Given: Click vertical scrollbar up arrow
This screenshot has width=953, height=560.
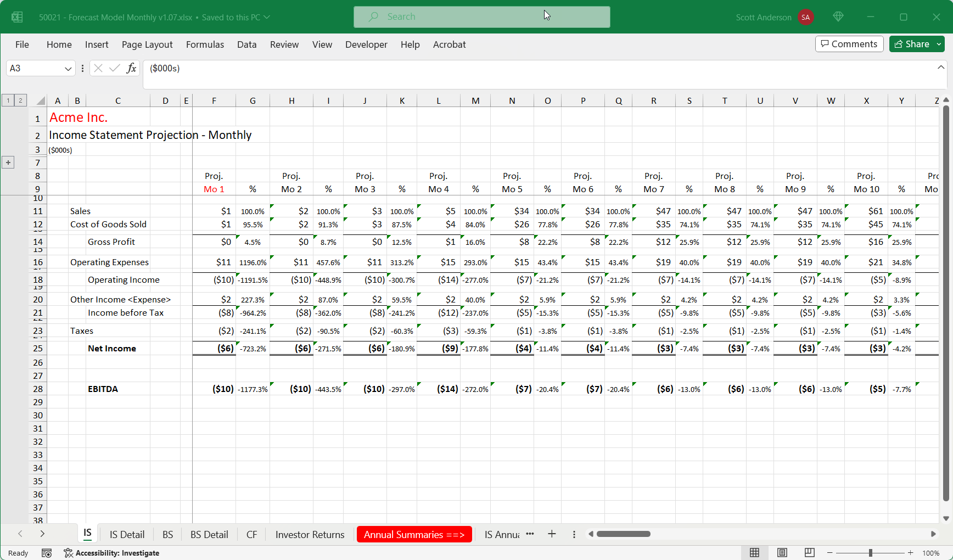Looking at the screenshot, I should [x=946, y=100].
